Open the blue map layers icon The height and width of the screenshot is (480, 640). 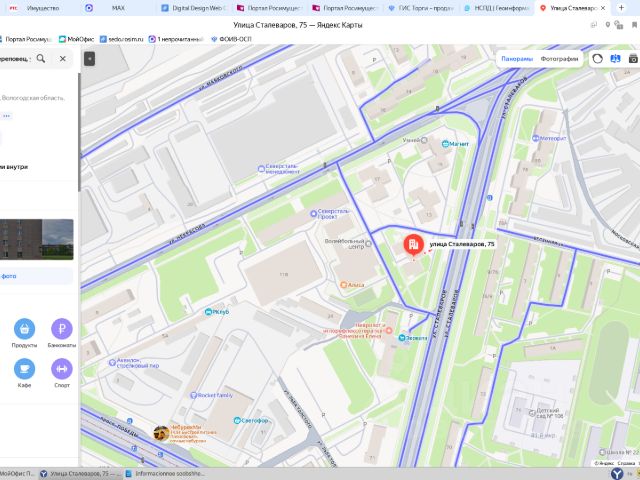615,59
